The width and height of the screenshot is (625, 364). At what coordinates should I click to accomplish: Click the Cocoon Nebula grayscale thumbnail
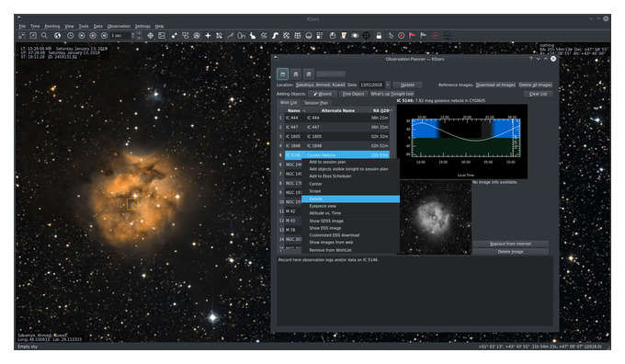(436, 217)
